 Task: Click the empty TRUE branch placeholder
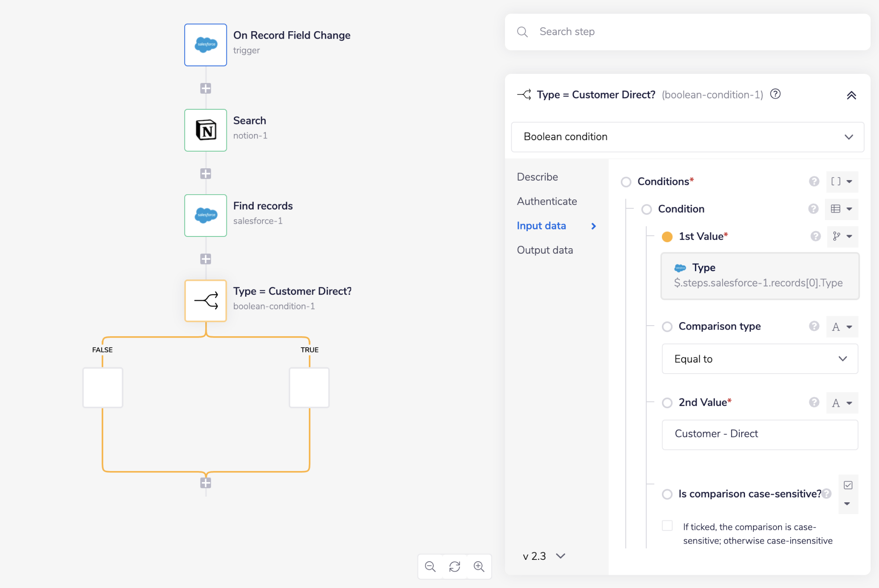point(309,388)
